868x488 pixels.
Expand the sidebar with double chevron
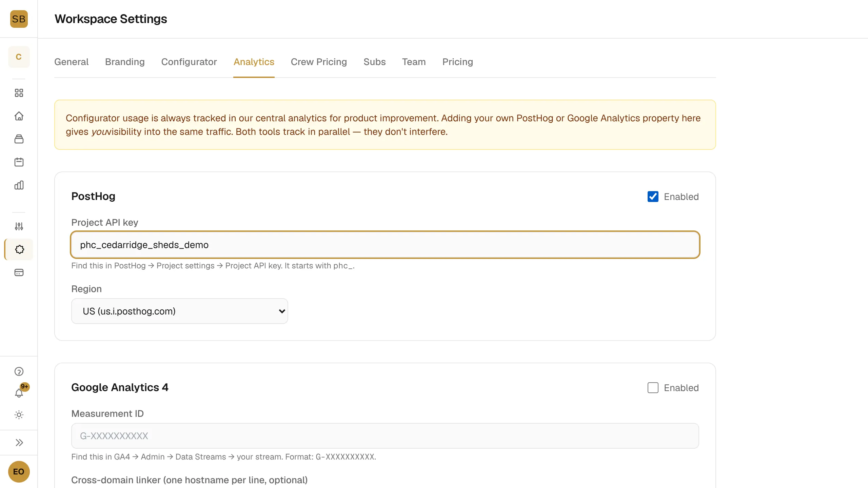coord(19,443)
